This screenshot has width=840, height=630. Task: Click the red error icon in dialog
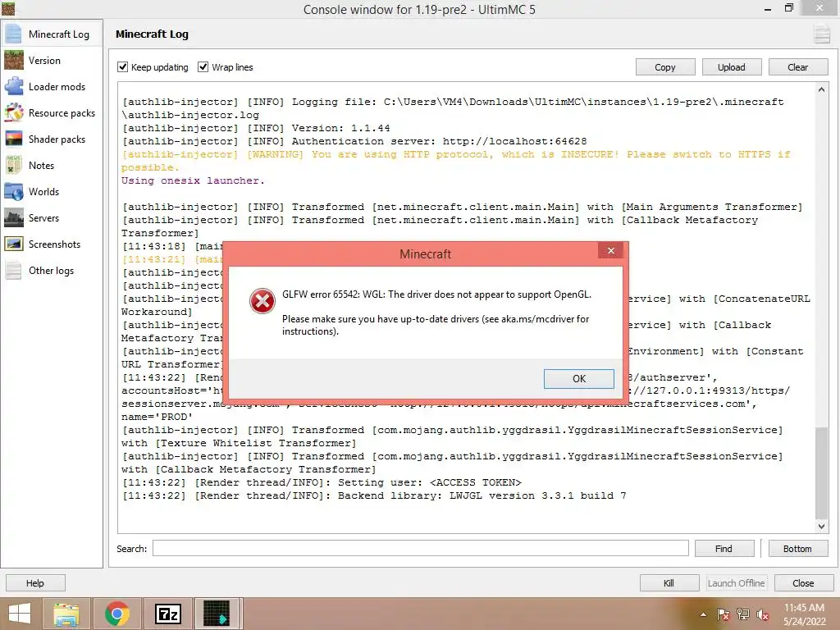[x=262, y=301]
